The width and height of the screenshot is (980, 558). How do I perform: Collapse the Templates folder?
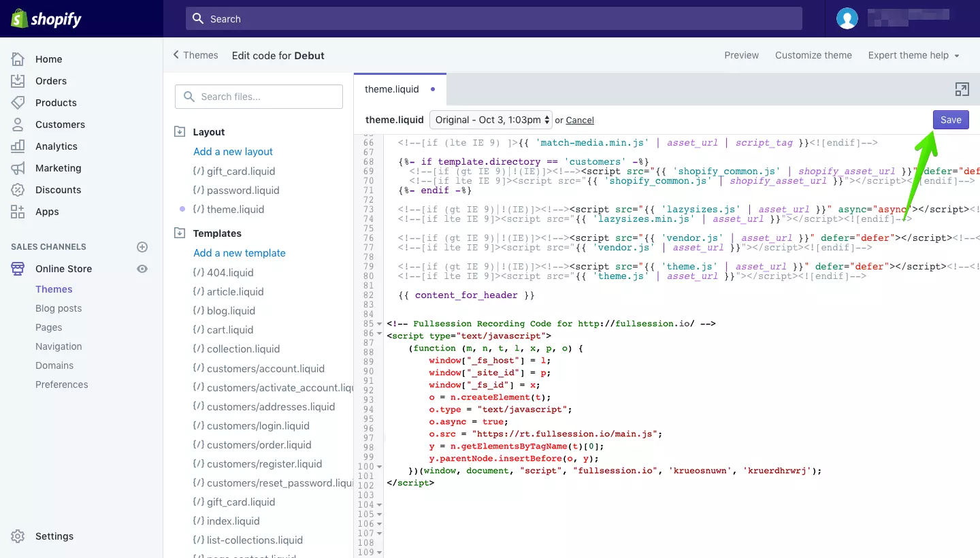[x=180, y=233]
